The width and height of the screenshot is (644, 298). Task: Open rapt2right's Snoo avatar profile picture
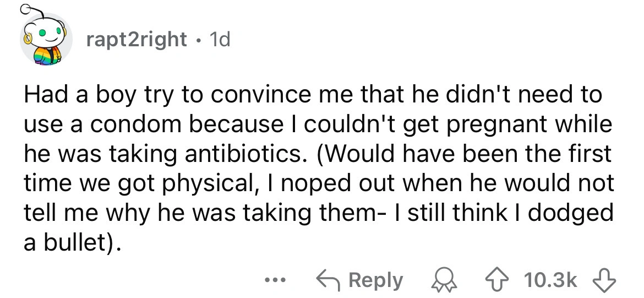[x=47, y=40]
